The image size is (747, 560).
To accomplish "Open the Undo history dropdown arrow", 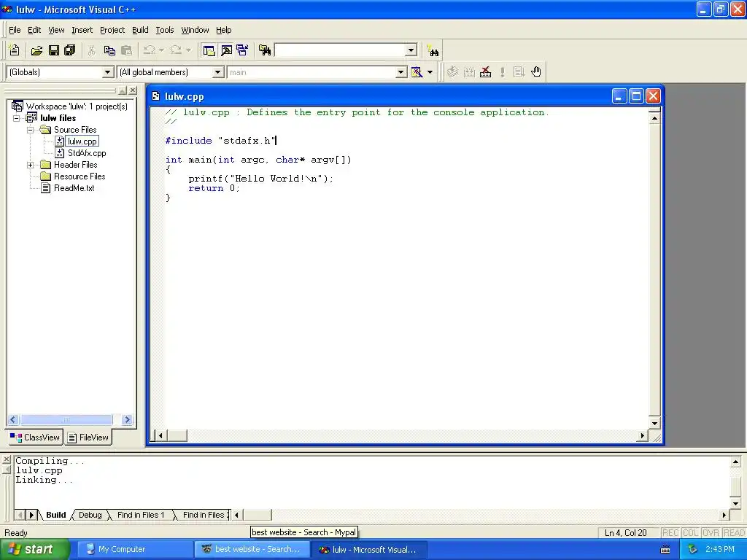I will click(x=161, y=50).
